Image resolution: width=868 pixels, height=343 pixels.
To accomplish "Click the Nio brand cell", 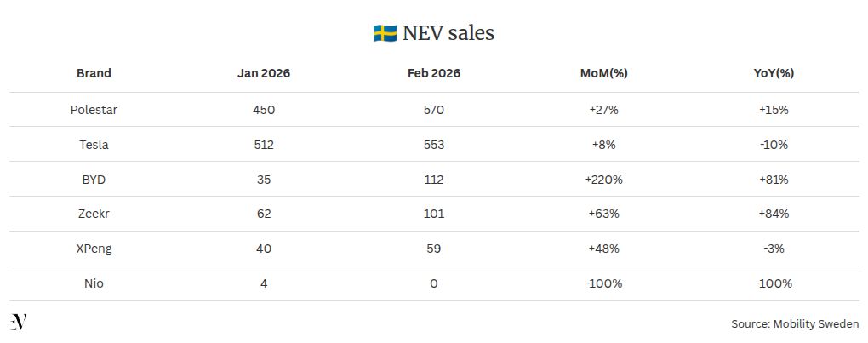I will click(x=94, y=283).
